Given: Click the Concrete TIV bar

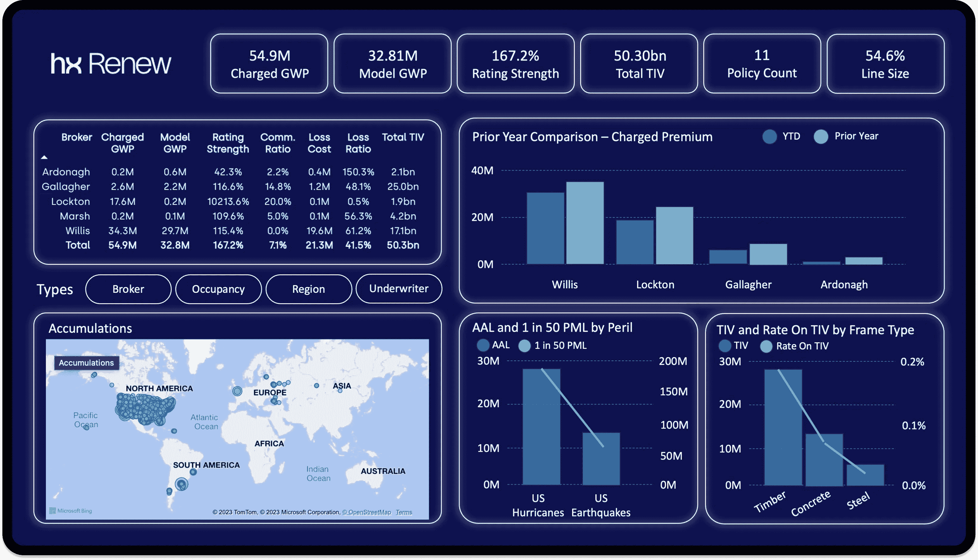Looking at the screenshot, I should [824, 460].
